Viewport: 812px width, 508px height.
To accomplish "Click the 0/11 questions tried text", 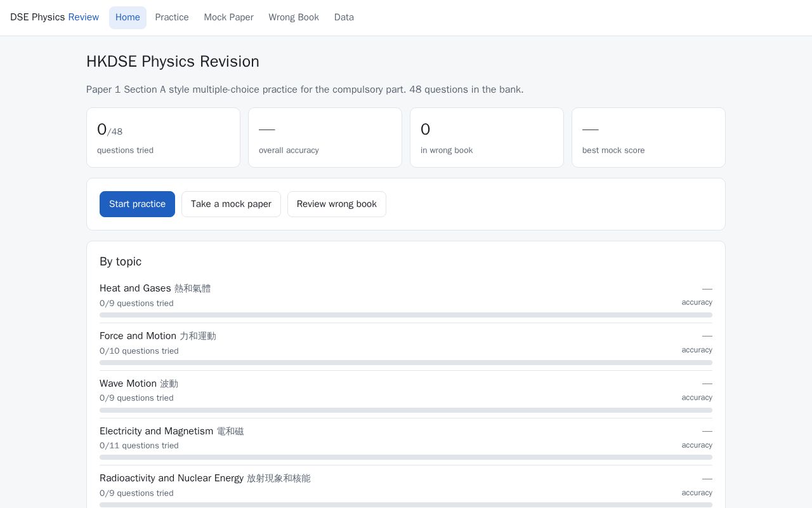I will [139, 446].
